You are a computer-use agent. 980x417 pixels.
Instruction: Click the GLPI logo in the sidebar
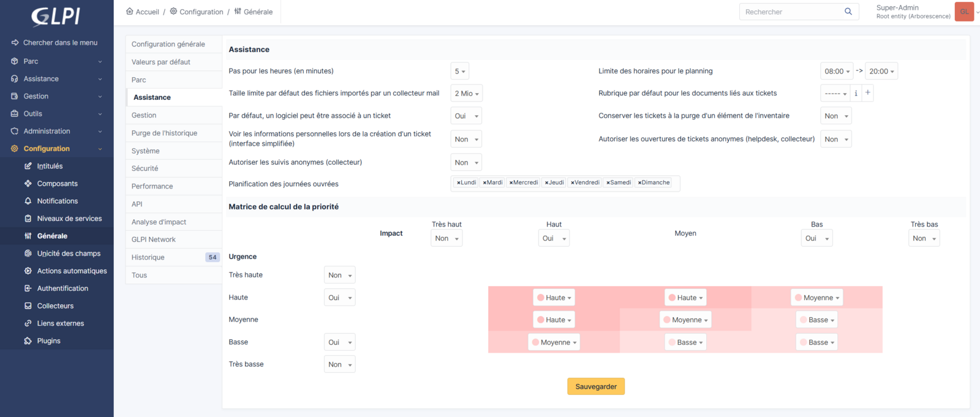tap(56, 17)
